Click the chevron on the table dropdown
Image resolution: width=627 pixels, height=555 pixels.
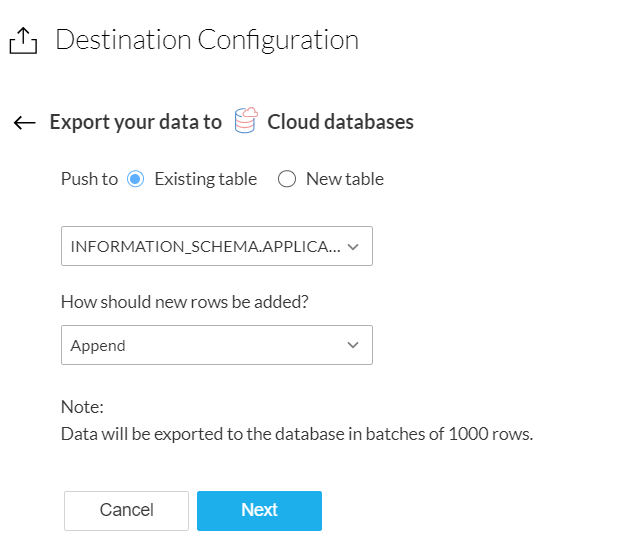[x=354, y=246]
